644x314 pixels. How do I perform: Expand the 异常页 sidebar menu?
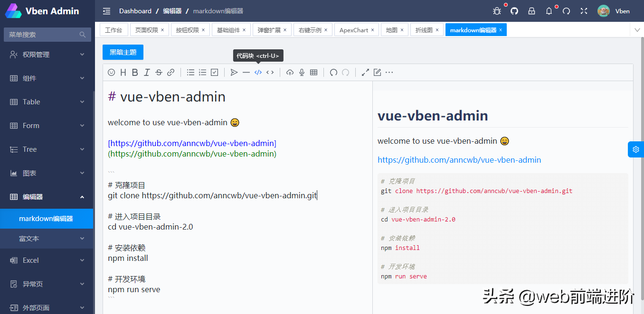(47, 284)
